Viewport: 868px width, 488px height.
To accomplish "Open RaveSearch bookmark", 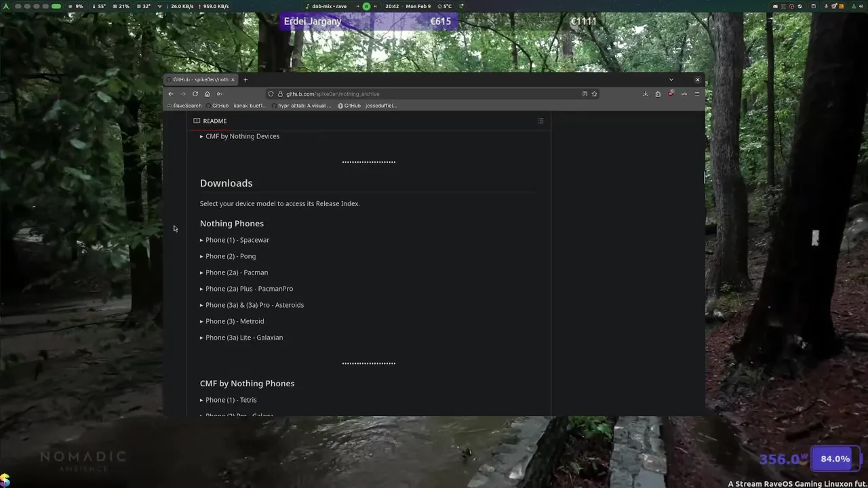I will point(184,106).
